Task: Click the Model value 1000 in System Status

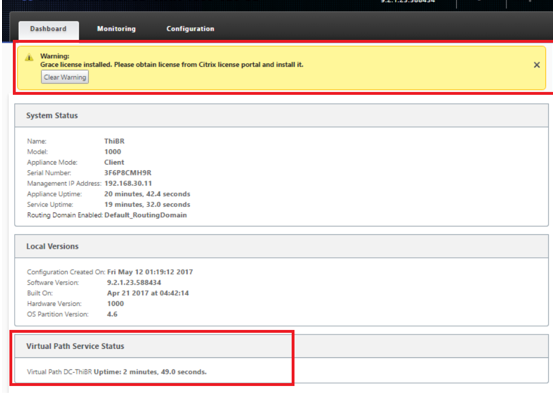Action: pyautogui.click(x=113, y=152)
